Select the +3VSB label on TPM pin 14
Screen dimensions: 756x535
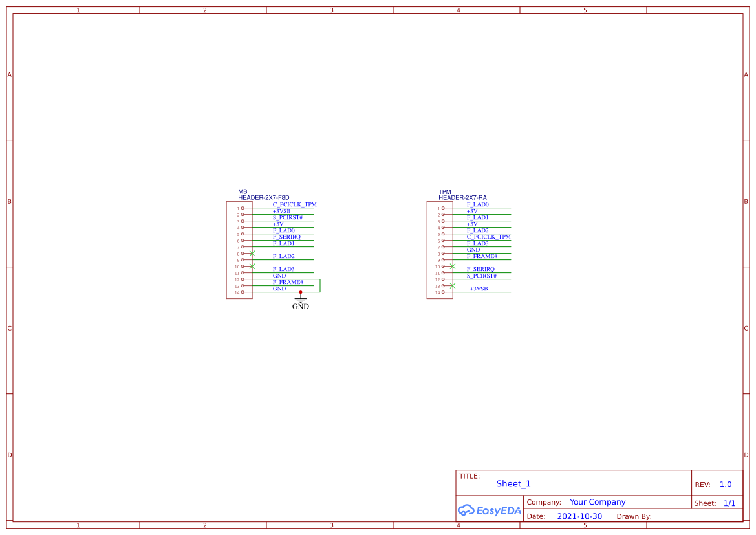477,289
